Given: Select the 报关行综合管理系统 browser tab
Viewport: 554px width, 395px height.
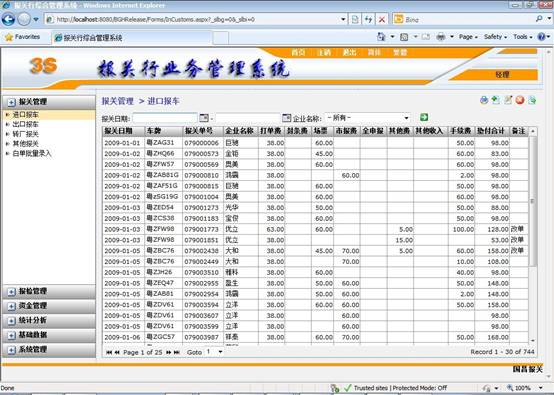Looking at the screenshot, I should 131,38.
